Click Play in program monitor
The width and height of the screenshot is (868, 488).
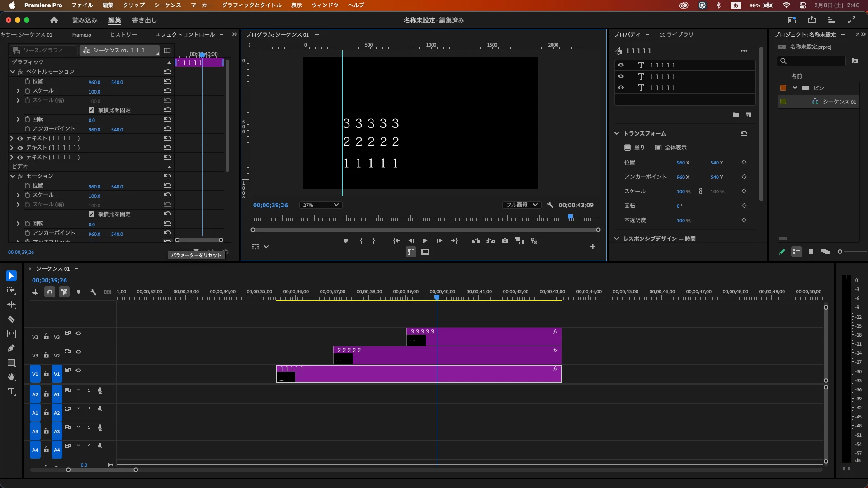(x=425, y=241)
